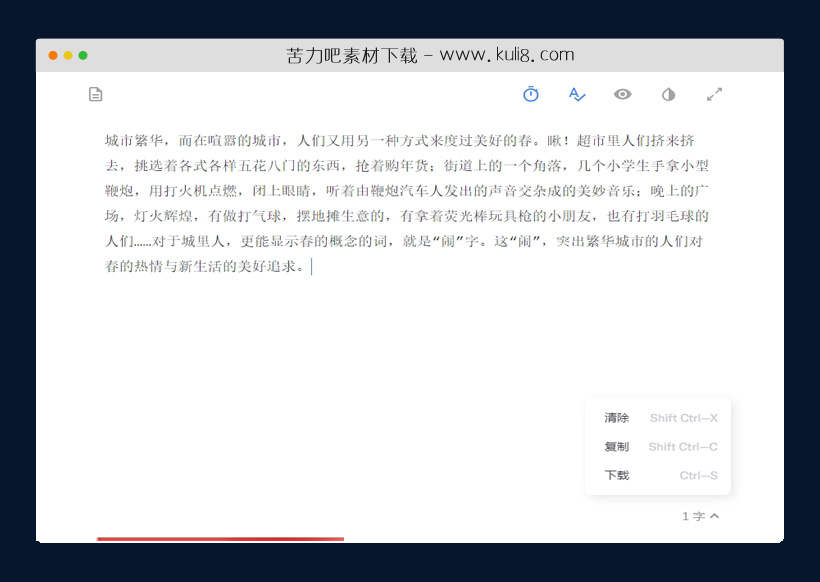Click the red progress bar at the bottom
This screenshot has height=582, width=820.
coord(220,540)
